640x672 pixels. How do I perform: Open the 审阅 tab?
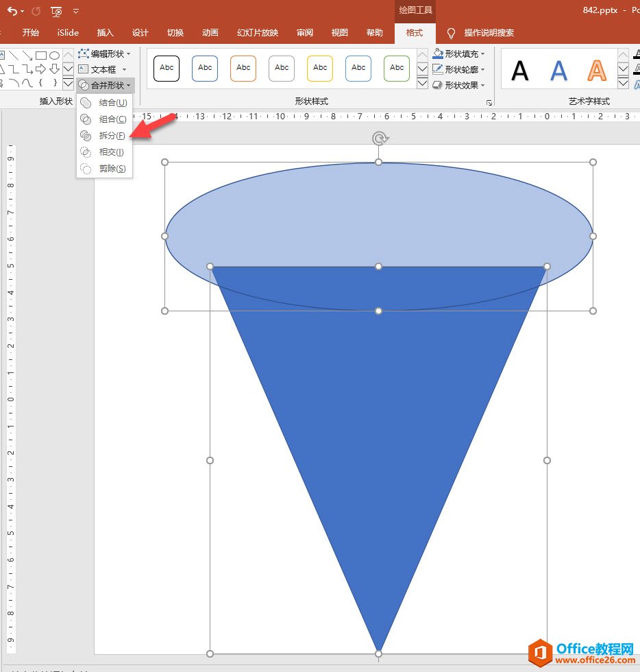(304, 32)
